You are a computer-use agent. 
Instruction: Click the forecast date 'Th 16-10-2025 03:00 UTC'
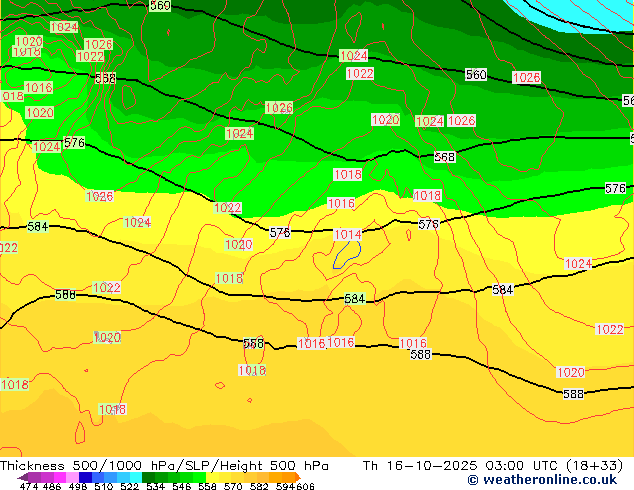(459, 466)
